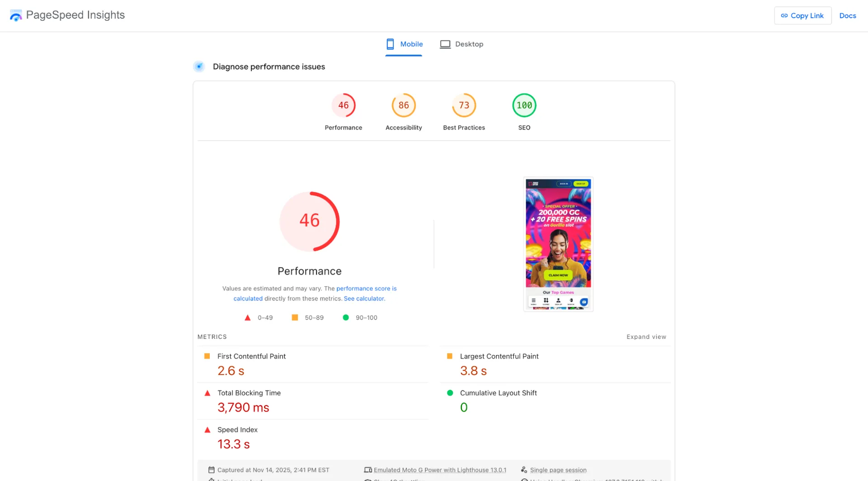Viewport: 868px width, 481px height.
Task: Click the PageSpeed Insights logo icon
Action: tap(16, 15)
